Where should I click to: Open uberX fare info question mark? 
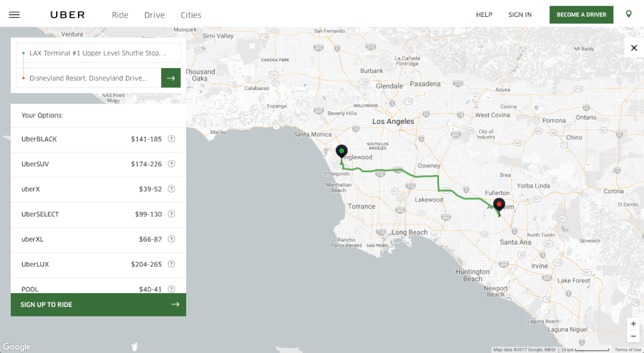pyautogui.click(x=172, y=189)
